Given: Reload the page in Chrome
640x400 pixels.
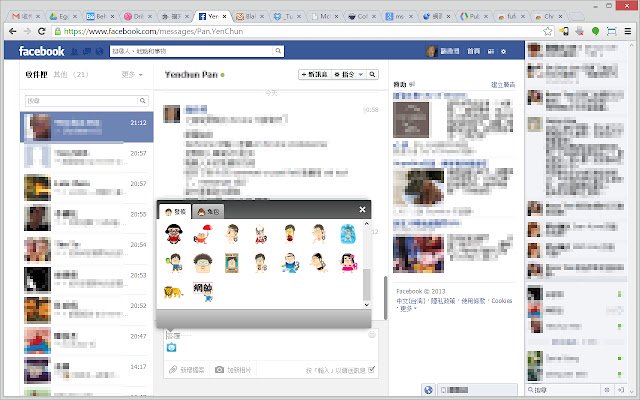Looking at the screenshot, I should [41, 31].
